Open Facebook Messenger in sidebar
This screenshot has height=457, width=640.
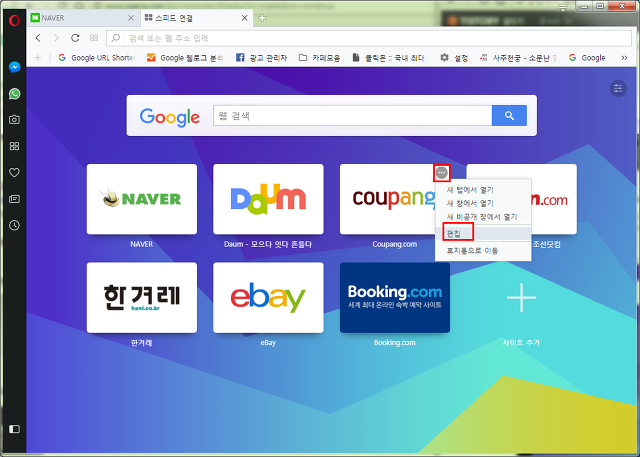[14, 67]
